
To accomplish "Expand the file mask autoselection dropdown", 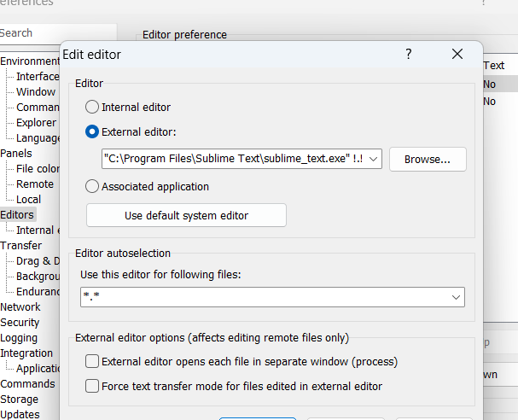I will click(455, 297).
